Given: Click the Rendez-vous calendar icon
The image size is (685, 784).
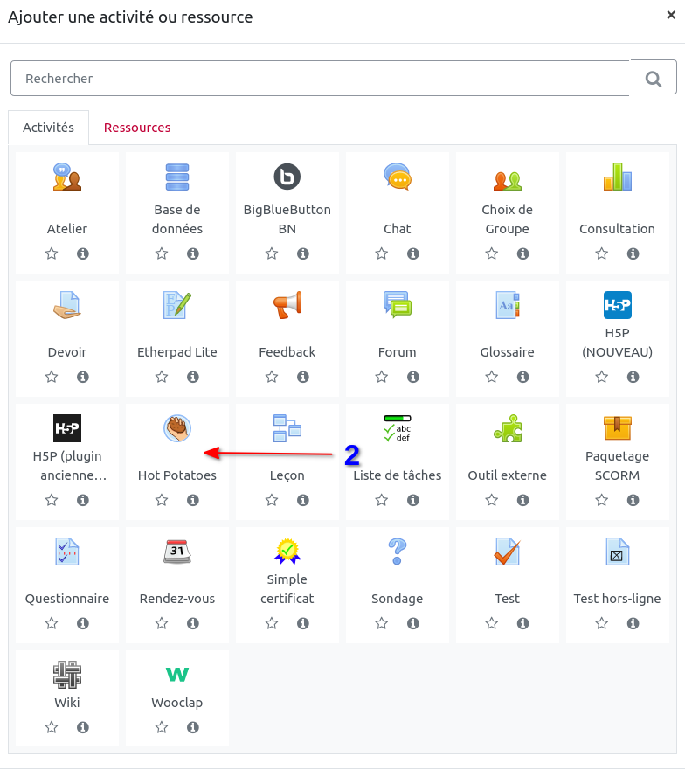Looking at the screenshot, I should (x=177, y=552).
